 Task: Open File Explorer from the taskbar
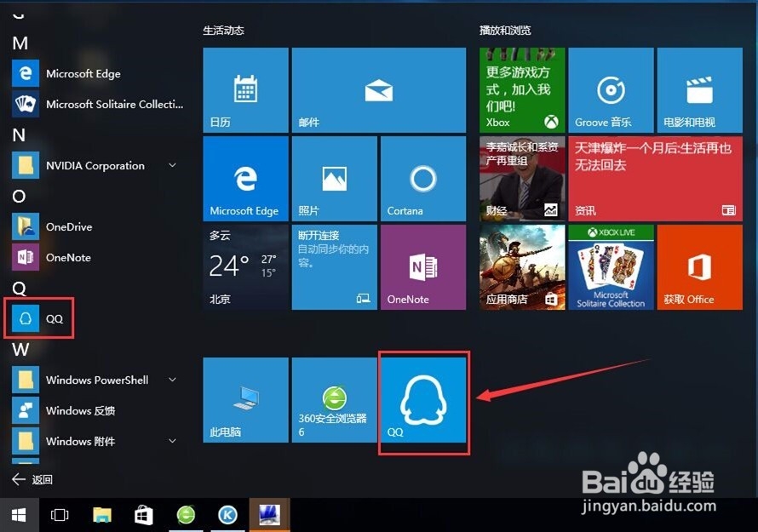(102, 515)
